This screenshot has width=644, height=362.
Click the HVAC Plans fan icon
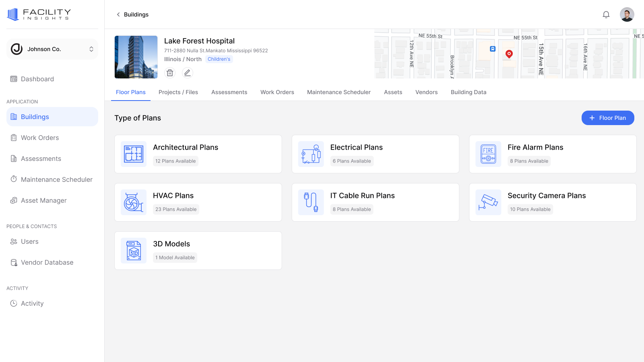coord(133,202)
